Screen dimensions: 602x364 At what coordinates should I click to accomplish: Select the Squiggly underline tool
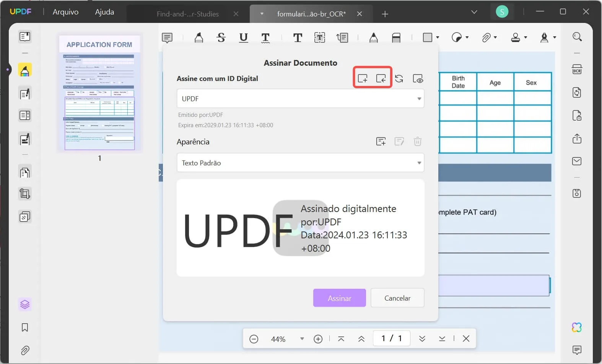pos(265,37)
